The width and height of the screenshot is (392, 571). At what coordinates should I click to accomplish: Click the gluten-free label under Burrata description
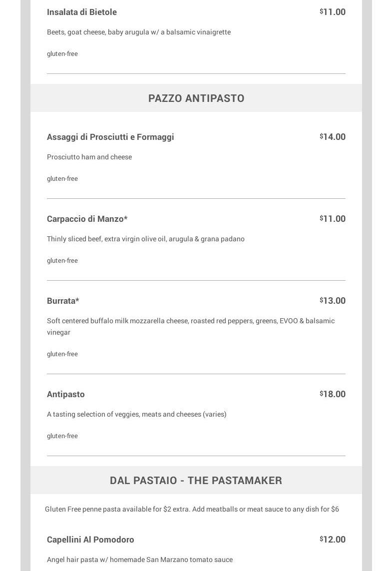click(62, 354)
